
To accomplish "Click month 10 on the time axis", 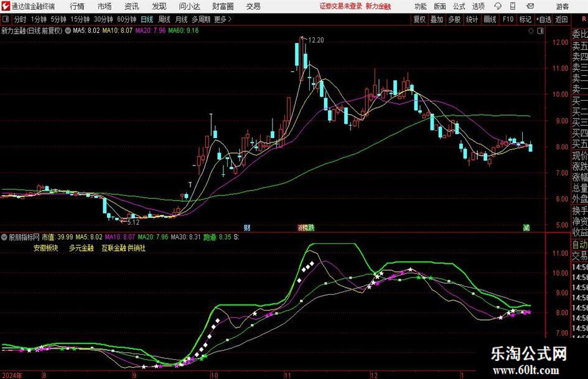I will click(x=214, y=375).
